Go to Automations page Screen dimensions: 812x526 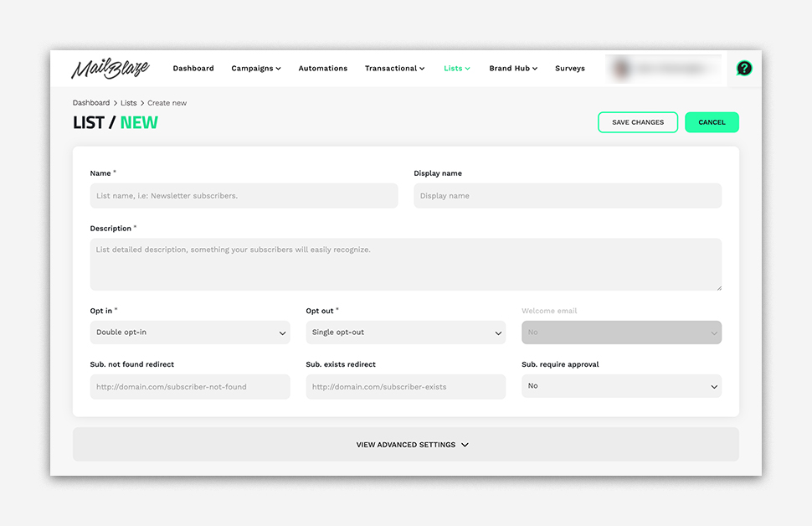coord(322,69)
